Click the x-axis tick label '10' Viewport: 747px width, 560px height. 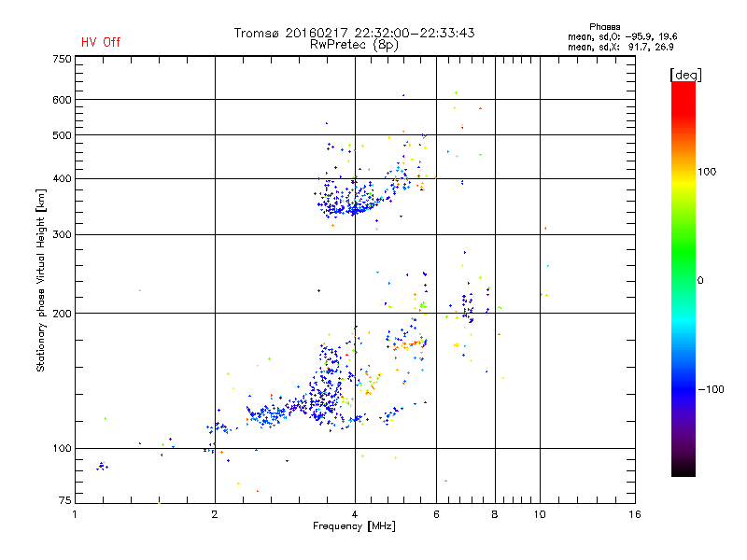point(540,514)
